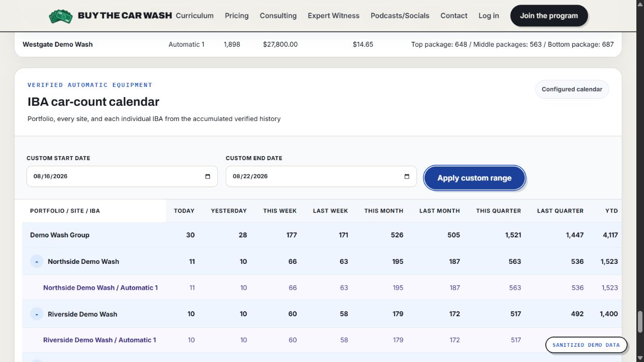Click Demo Wash Group yesterday value 28

coord(243,235)
